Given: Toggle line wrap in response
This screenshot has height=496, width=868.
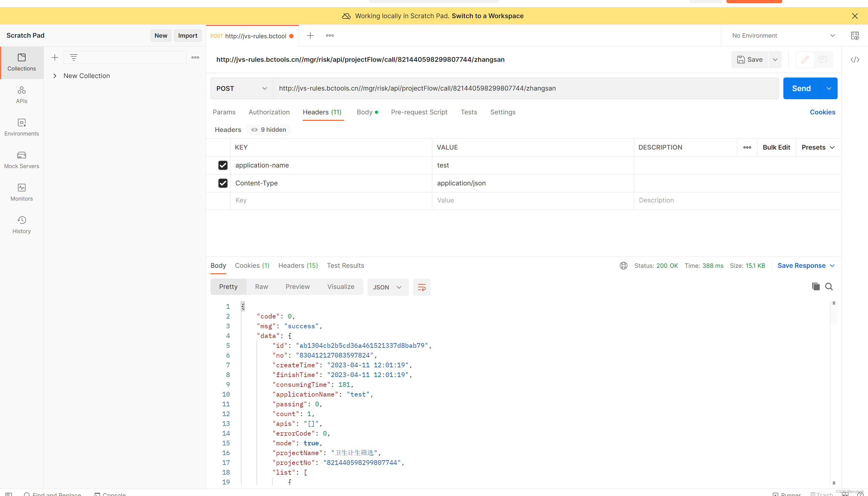Looking at the screenshot, I should click(421, 287).
